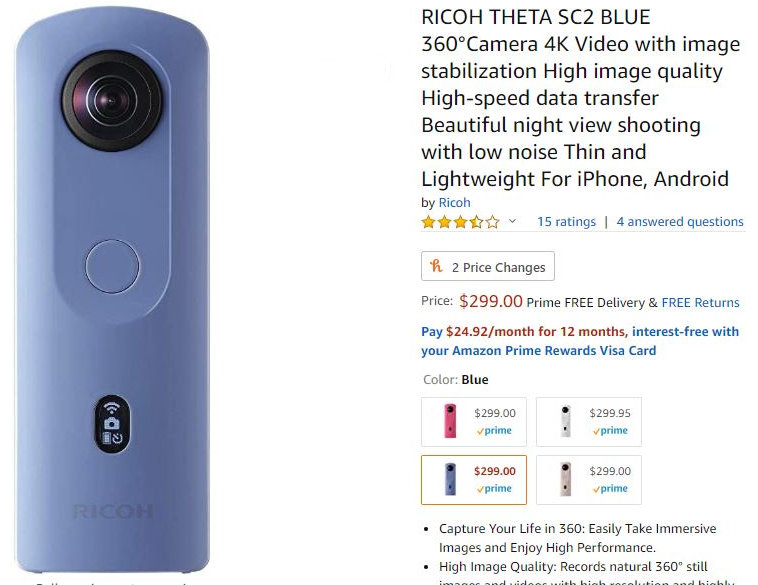Click the prime badge under the $299.95 price
This screenshot has width=758, height=585.
tap(610, 430)
